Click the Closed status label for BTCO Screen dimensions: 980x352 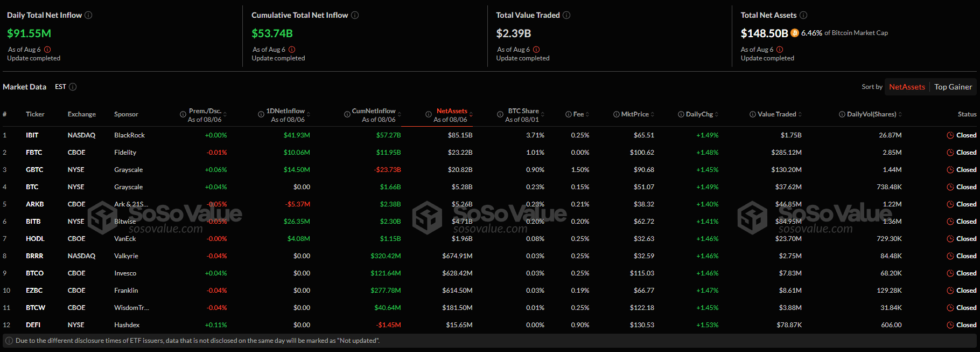pyautogui.click(x=966, y=273)
